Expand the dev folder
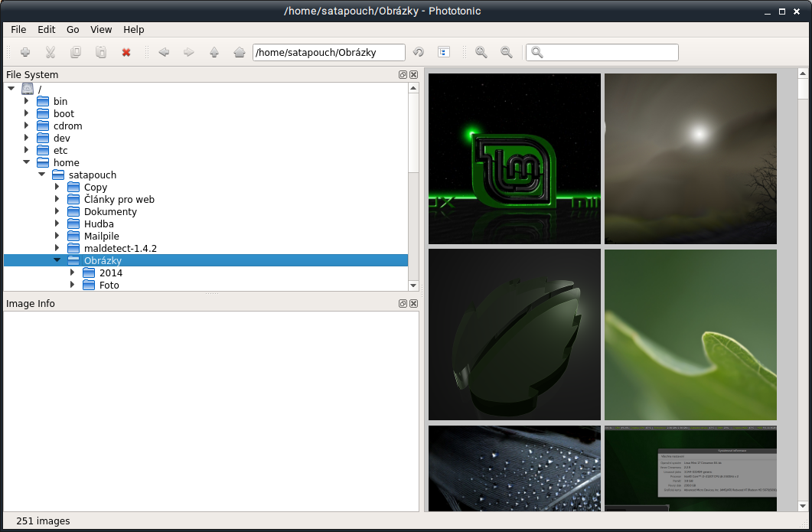Image resolution: width=812 pixels, height=532 pixels. [27, 138]
